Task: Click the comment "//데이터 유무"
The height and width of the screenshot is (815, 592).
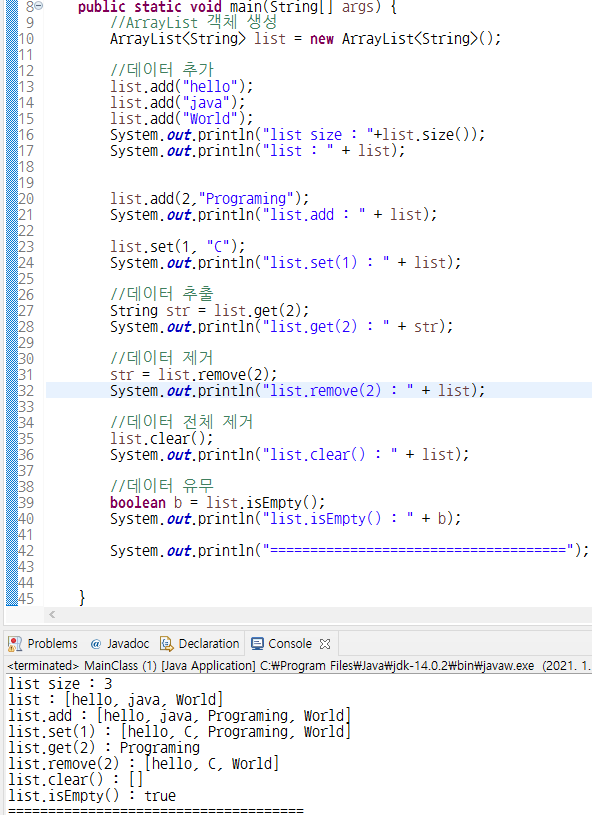Action: coord(162,487)
